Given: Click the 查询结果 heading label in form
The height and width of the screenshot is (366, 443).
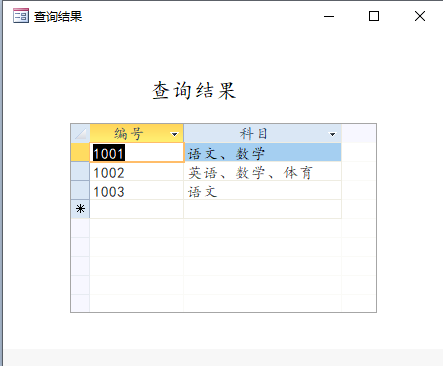Looking at the screenshot, I should click(194, 91).
